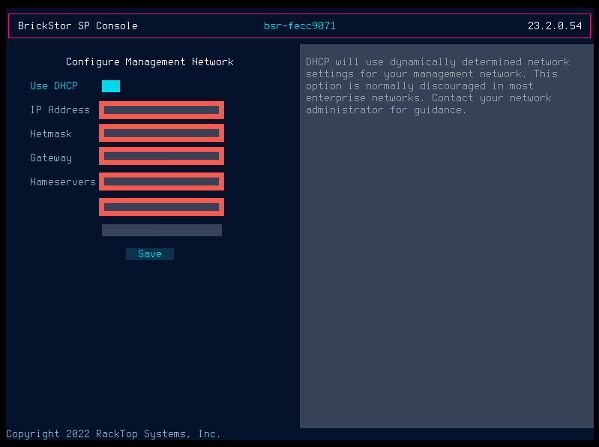
Task: Click the IP Address label
Action: pos(60,110)
